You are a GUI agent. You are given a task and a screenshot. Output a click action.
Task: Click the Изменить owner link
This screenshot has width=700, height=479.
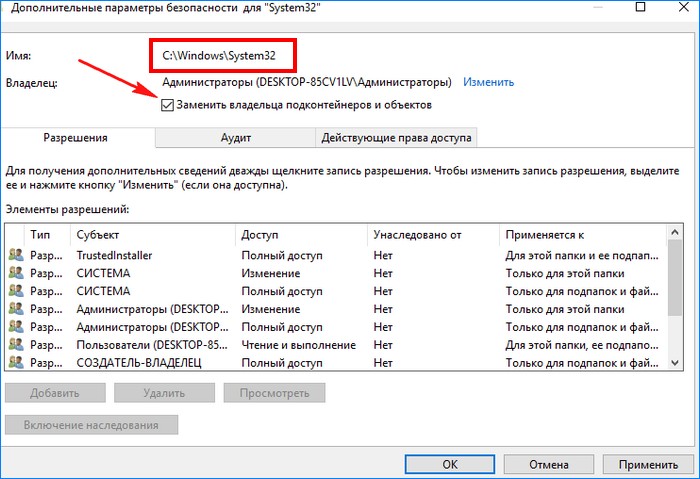coord(488,82)
